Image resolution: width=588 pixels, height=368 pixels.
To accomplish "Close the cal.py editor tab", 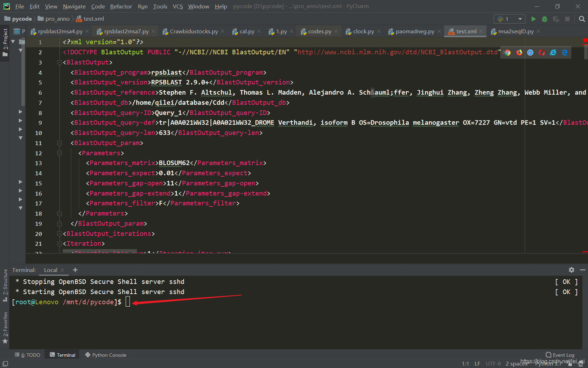I will tap(259, 31).
